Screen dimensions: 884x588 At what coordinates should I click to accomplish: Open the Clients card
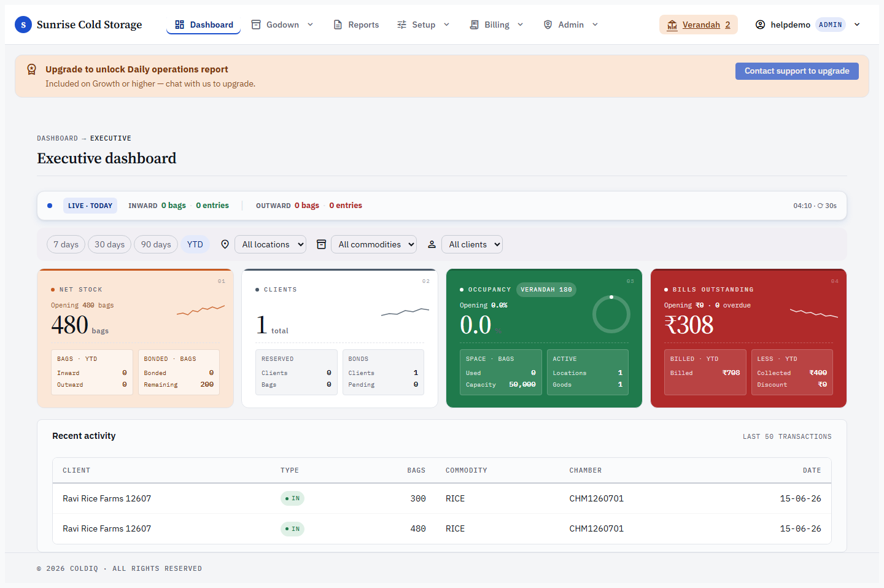coord(339,338)
